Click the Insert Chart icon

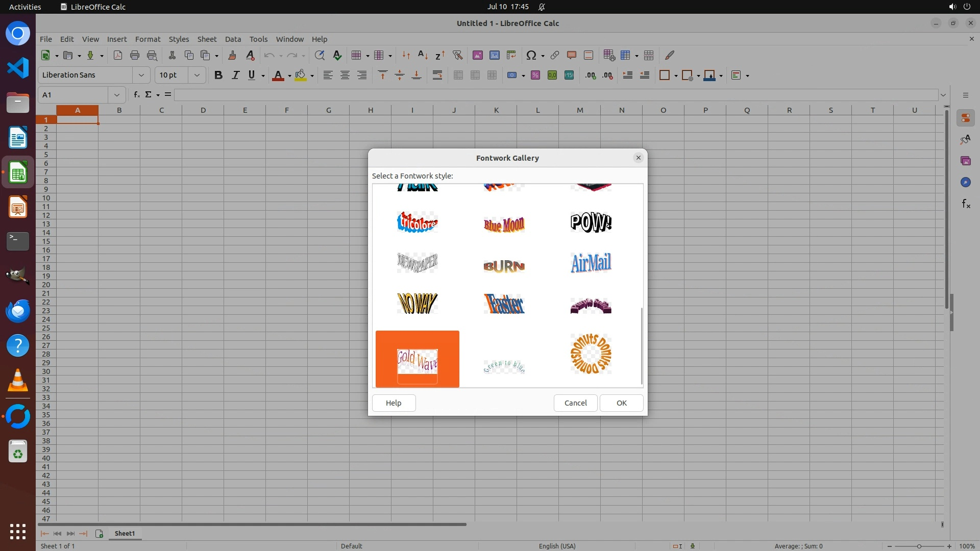point(494,55)
